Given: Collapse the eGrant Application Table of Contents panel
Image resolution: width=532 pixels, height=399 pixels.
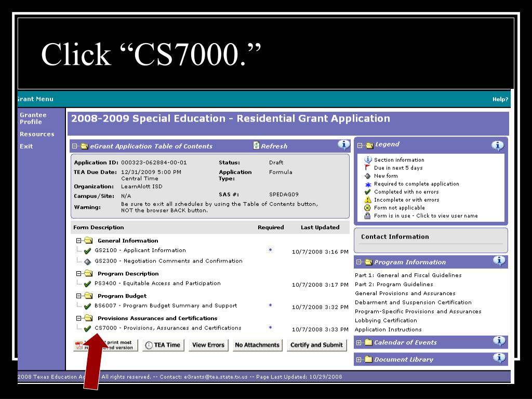Looking at the screenshot, I should [x=74, y=146].
